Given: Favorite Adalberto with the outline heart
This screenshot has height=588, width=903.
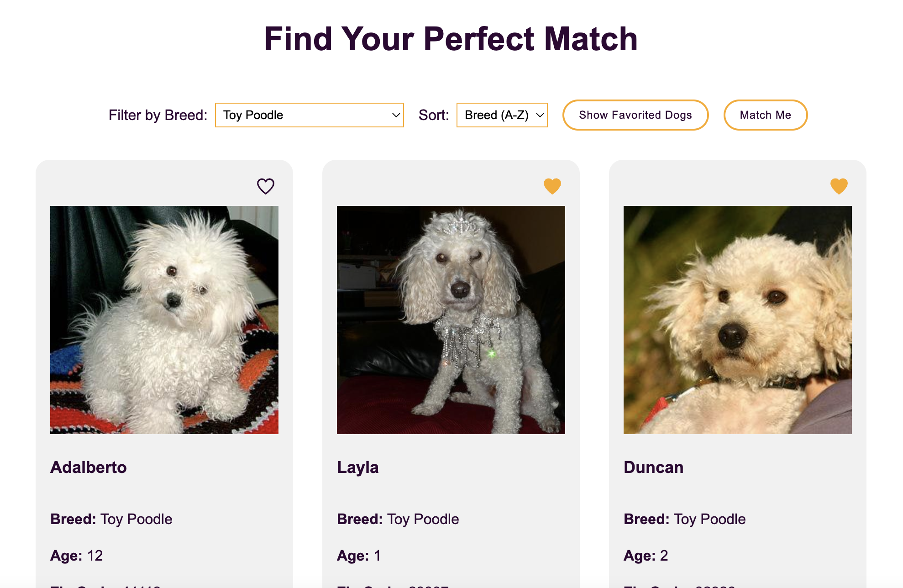Looking at the screenshot, I should [x=266, y=186].
